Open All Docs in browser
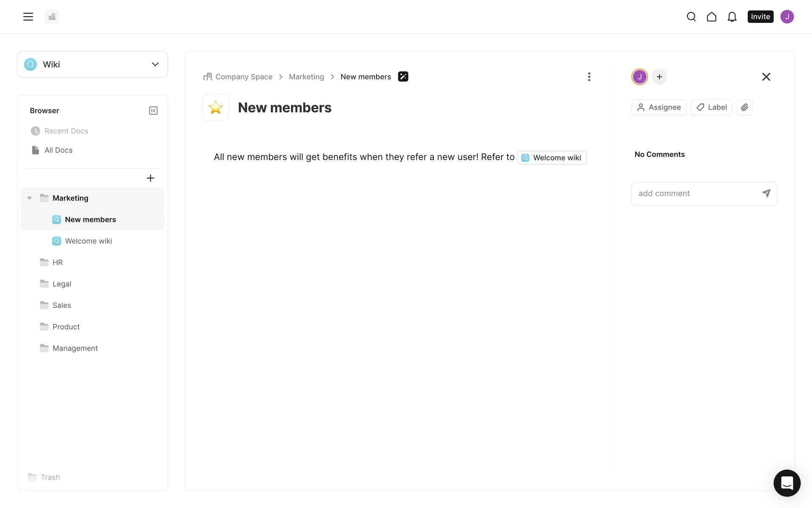 pyautogui.click(x=58, y=150)
